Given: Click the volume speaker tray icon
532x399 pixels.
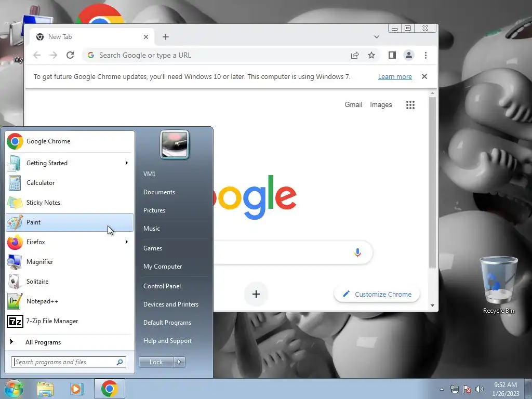Looking at the screenshot, I should [x=480, y=389].
